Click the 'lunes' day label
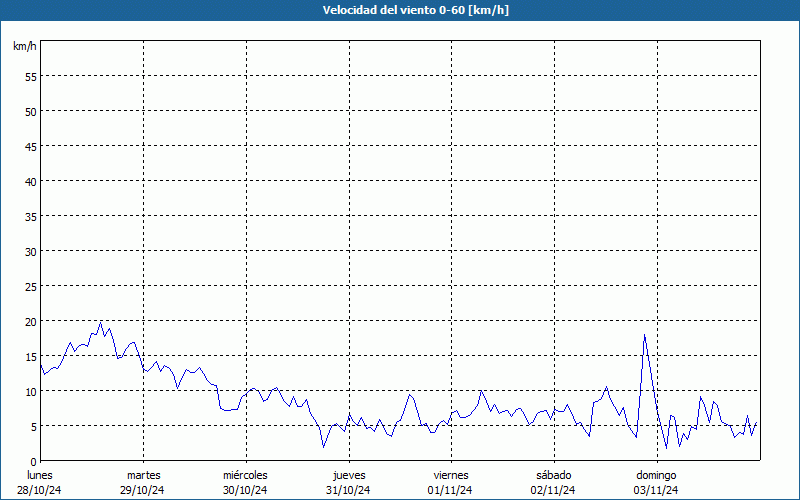 (x=40, y=475)
